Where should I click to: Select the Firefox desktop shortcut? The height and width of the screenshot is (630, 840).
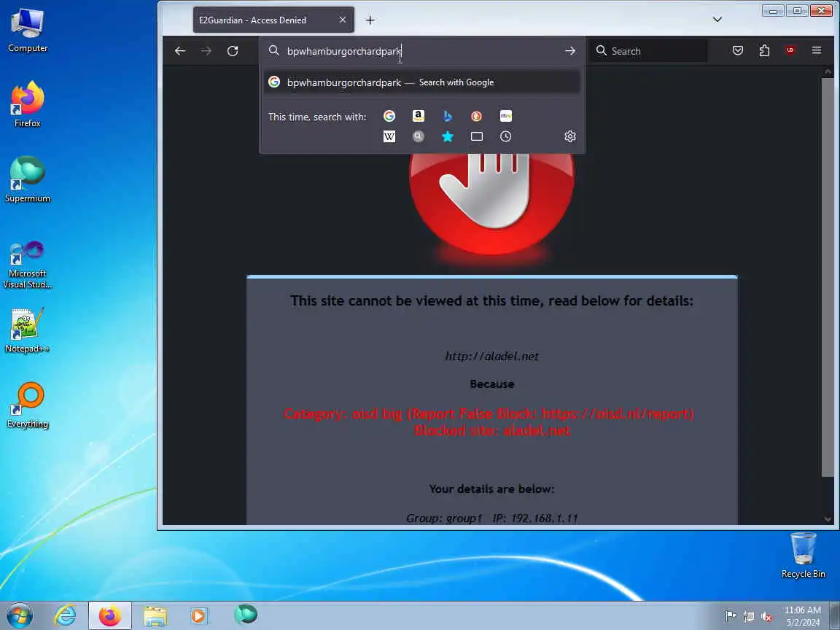[27, 104]
